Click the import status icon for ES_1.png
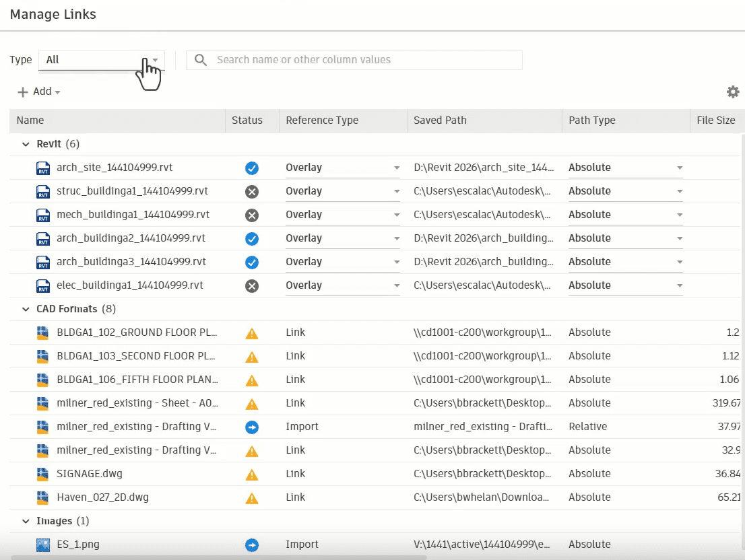Image resolution: width=745 pixels, height=560 pixels. [x=252, y=545]
